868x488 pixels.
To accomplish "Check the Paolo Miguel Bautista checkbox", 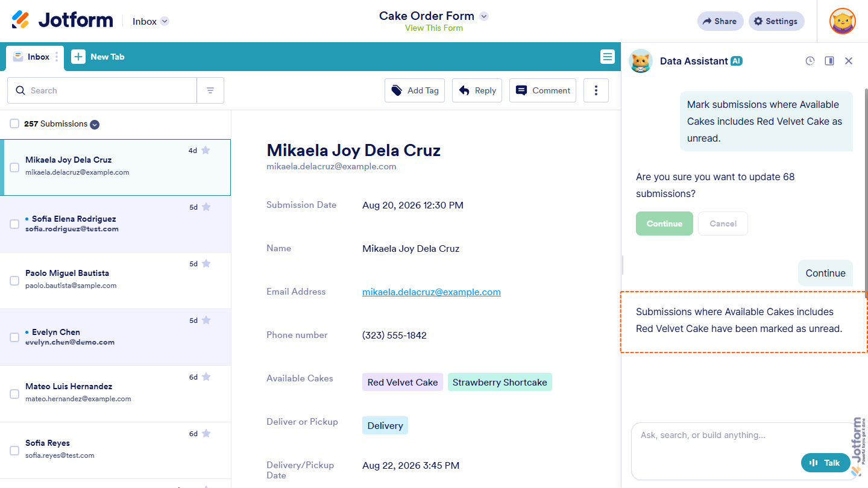I will [14, 281].
